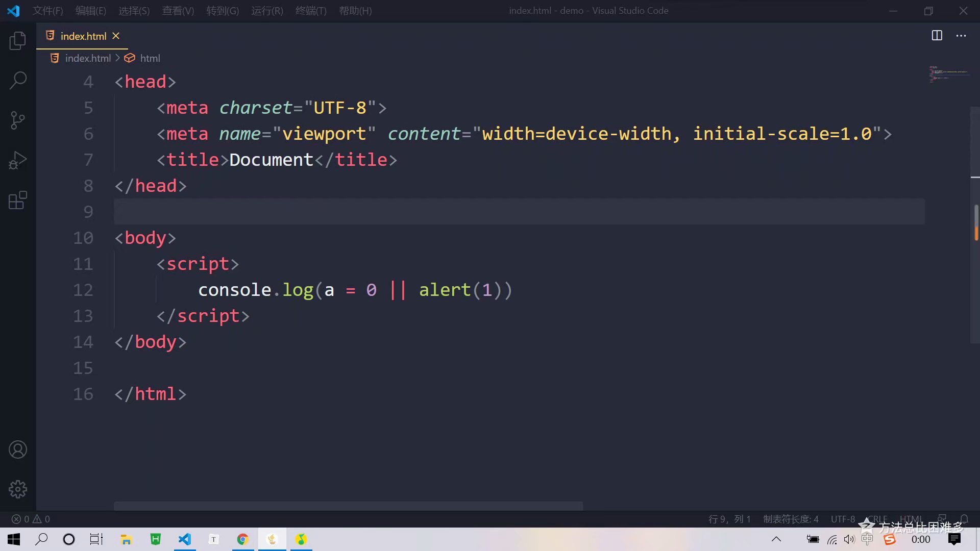Open the Explorer view in activity bar
Viewport: 980px width, 551px height.
coord(18,41)
